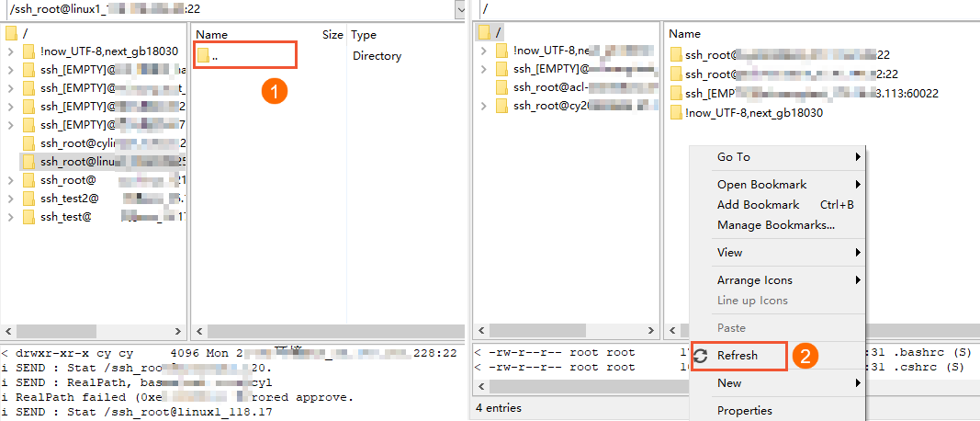This screenshot has height=421, width=980.
Task: Expand ssh_root@cy2 node arrow in right tree
Action: 484,107
